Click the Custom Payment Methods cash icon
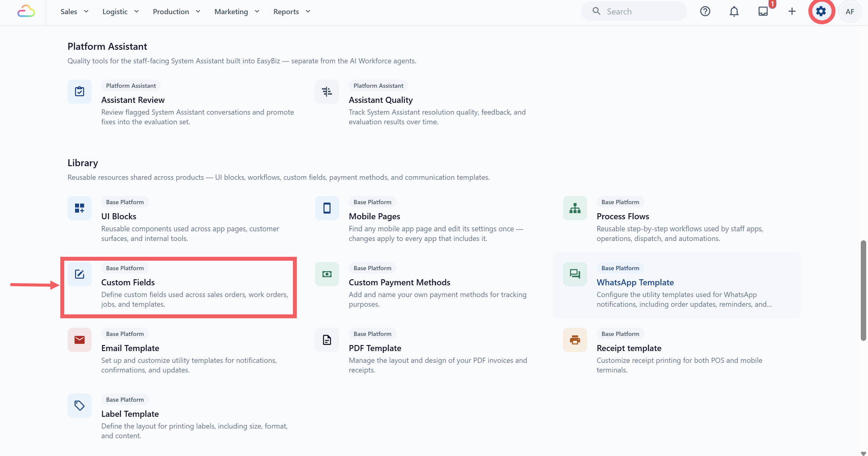The height and width of the screenshot is (456, 868). tap(327, 274)
